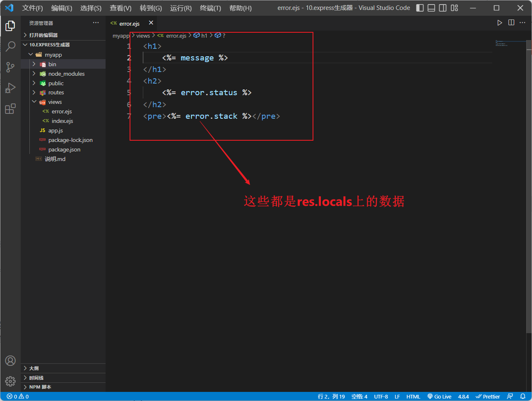This screenshot has width=532, height=401.
Task: Toggle secondary sidebar layout icon
Action: tap(443, 8)
